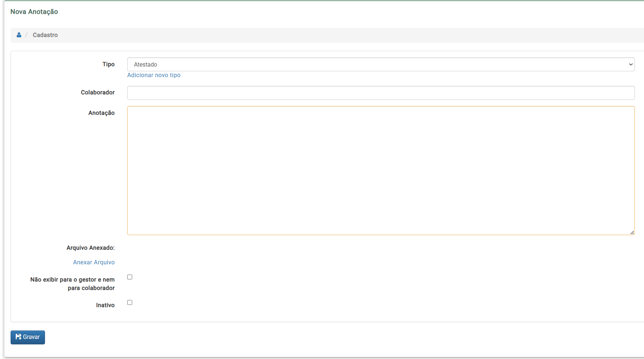Check 'Não exibir para o gestor' checkbox

[x=130, y=277]
